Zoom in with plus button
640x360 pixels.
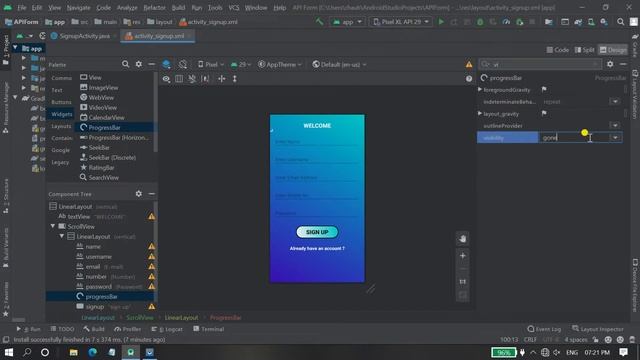coord(462,256)
